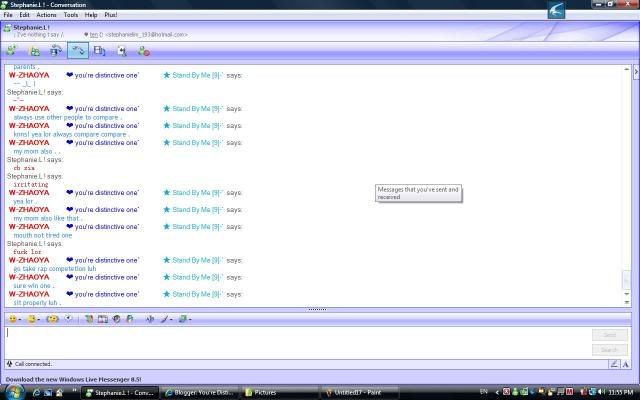Image resolution: width=640 pixels, height=400 pixels.
Task: Expand the emoticon dropdown arrow
Action: (x=20, y=320)
